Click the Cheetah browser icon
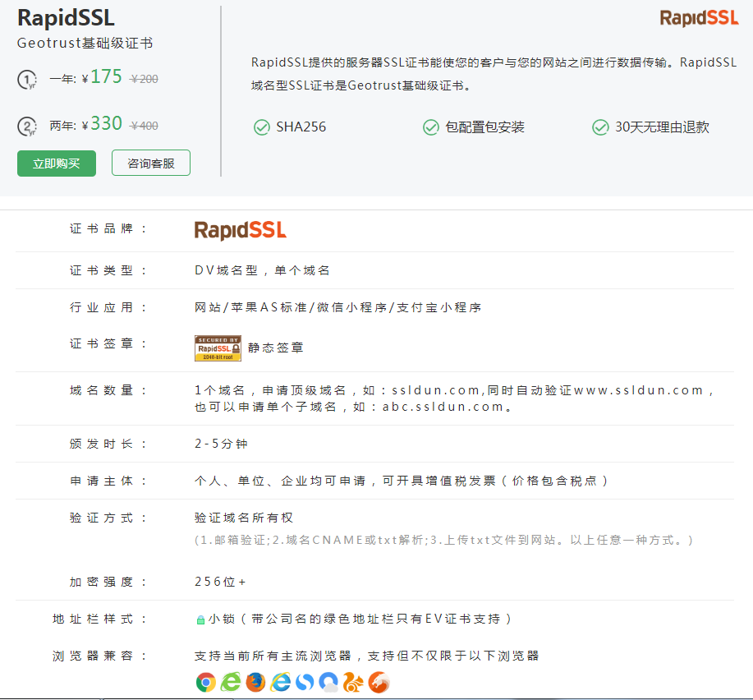The width and height of the screenshot is (753, 700). 379,682
